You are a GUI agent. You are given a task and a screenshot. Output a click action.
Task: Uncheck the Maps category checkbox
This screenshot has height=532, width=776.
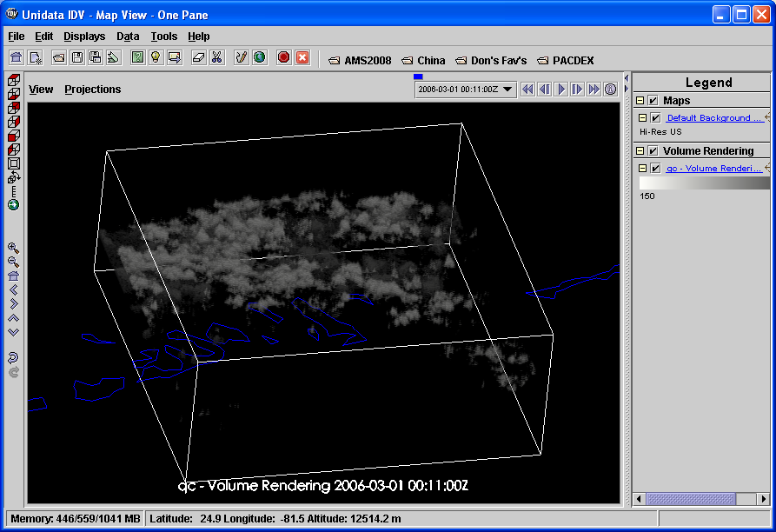653,101
